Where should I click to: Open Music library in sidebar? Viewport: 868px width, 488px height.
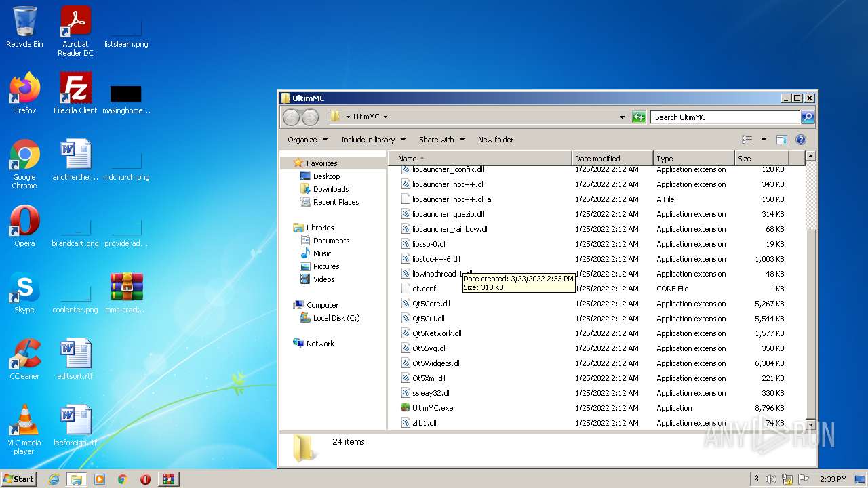pos(322,253)
